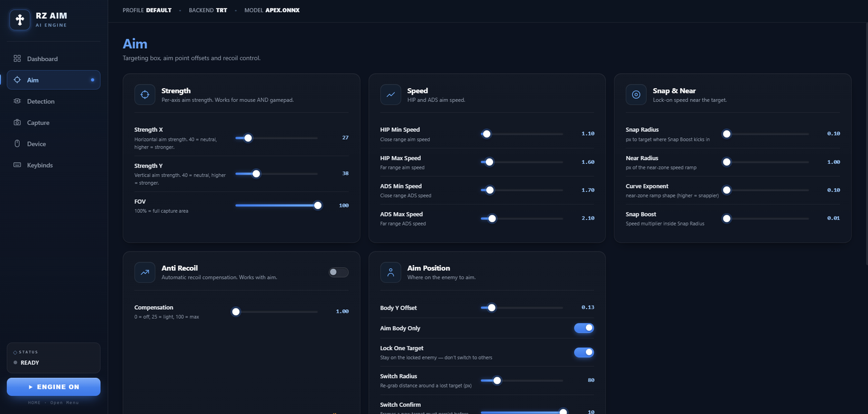Click the Aim page heading
The width and height of the screenshot is (868, 414).
135,44
